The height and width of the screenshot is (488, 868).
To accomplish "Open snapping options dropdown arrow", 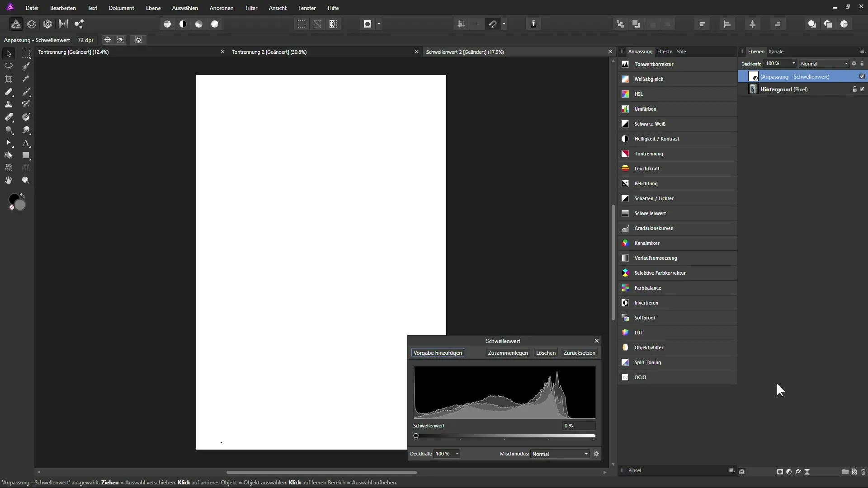I will point(504,24).
